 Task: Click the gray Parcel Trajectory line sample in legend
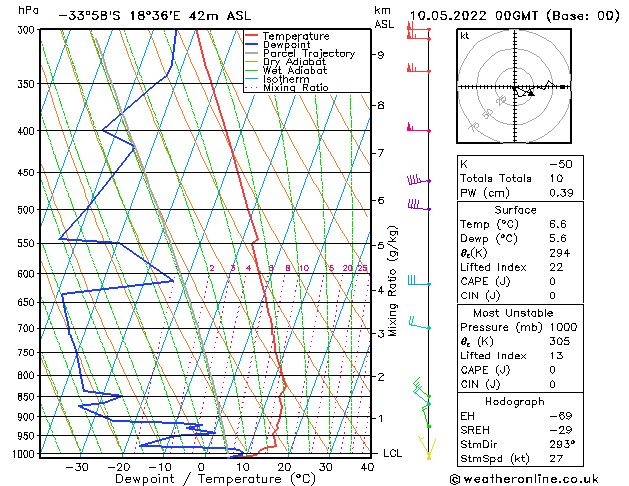click(252, 53)
